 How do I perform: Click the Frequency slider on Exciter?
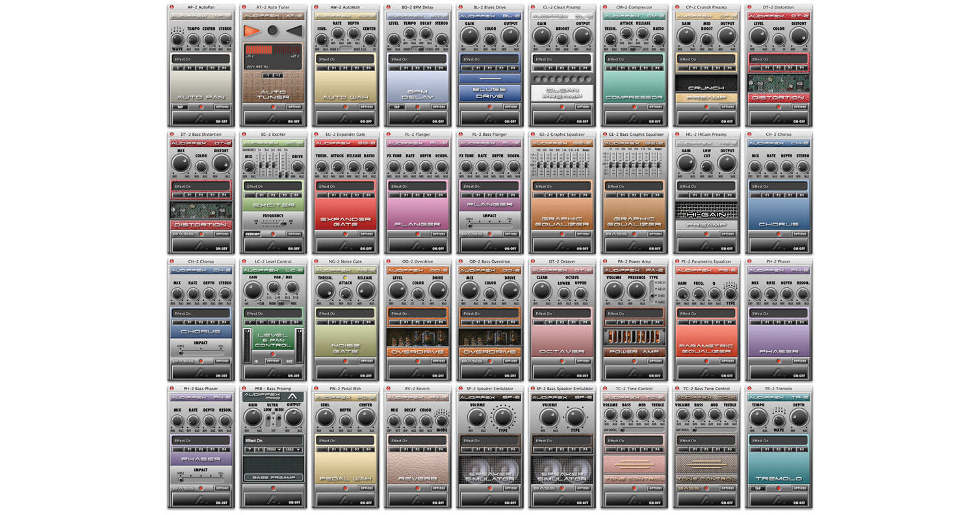pos(273,222)
